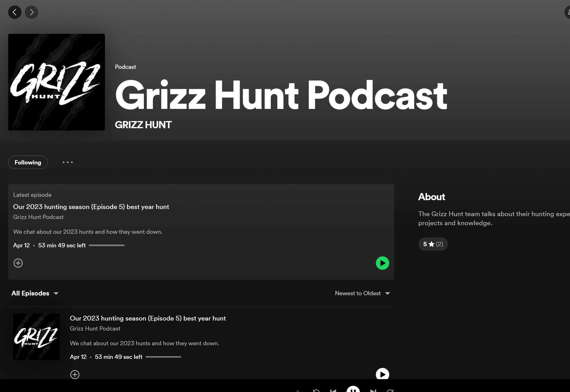Viewport: 570px width, 392px height.
Task: Play Episode 5 with white play button
Action: tap(382, 374)
